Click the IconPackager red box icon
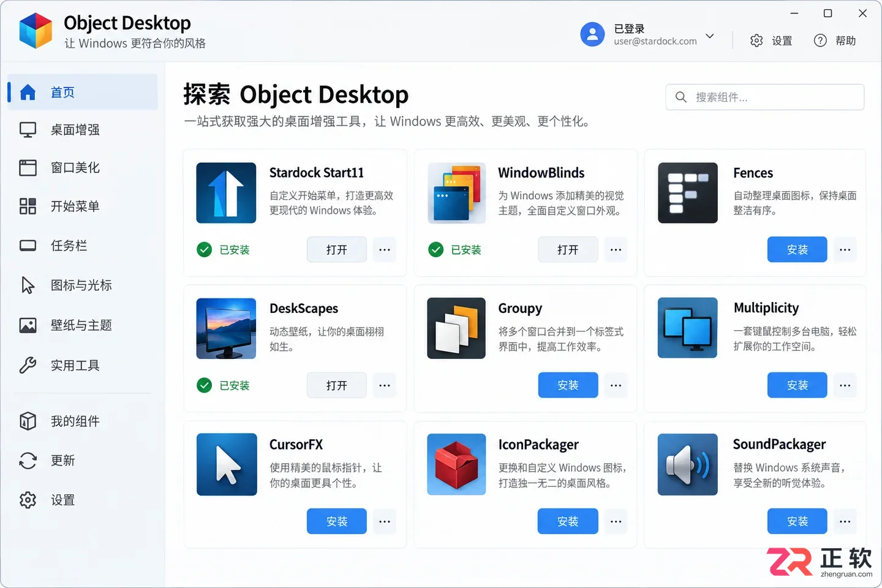 point(456,464)
